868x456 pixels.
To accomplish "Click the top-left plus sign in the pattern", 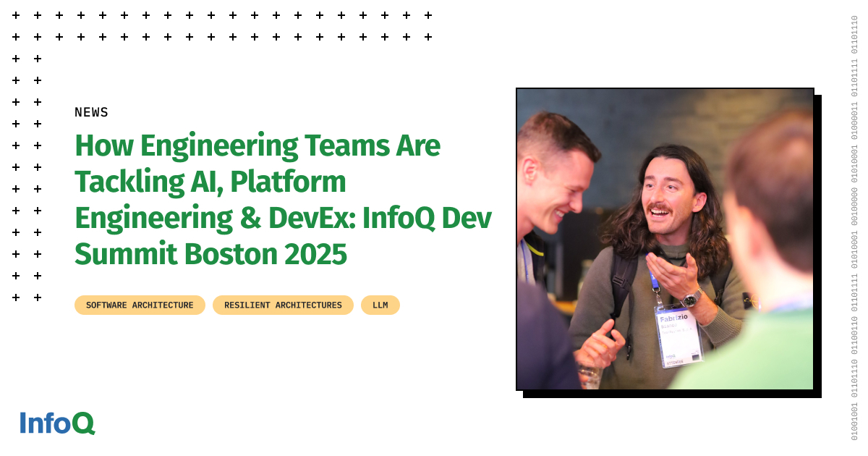I will point(16,15).
